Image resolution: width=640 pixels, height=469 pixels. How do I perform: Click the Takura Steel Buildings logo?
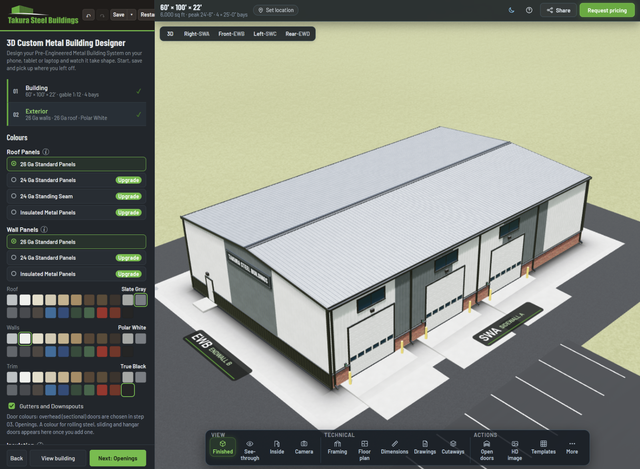(42, 16)
